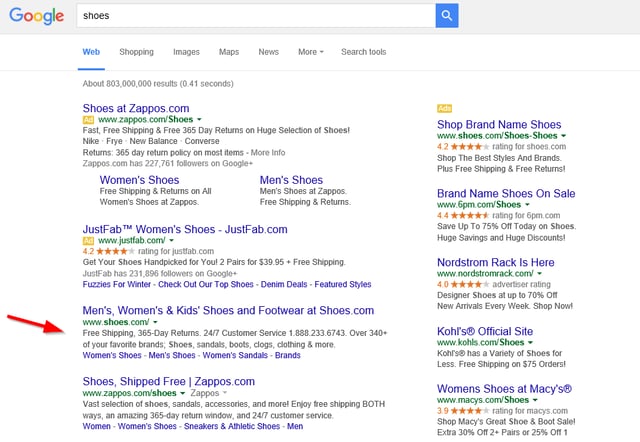
Task: Click the www.kohls.com/Shoes green URL
Action: (481, 343)
